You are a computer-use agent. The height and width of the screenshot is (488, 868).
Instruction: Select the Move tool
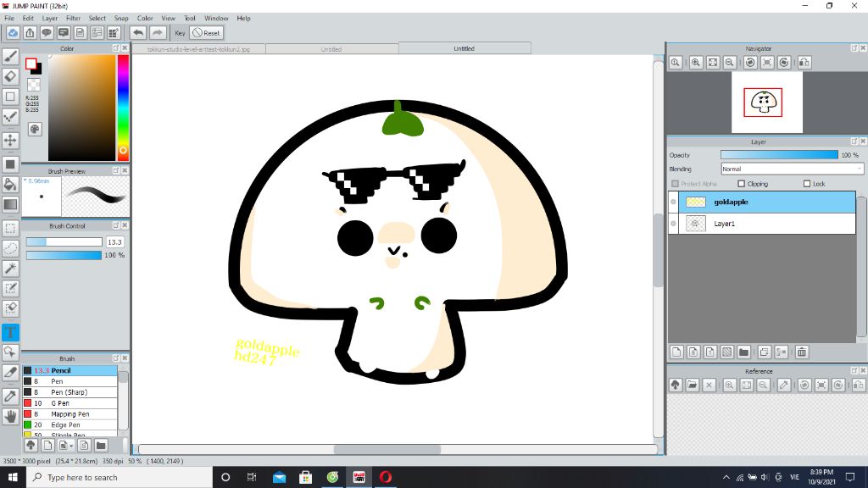(x=10, y=140)
